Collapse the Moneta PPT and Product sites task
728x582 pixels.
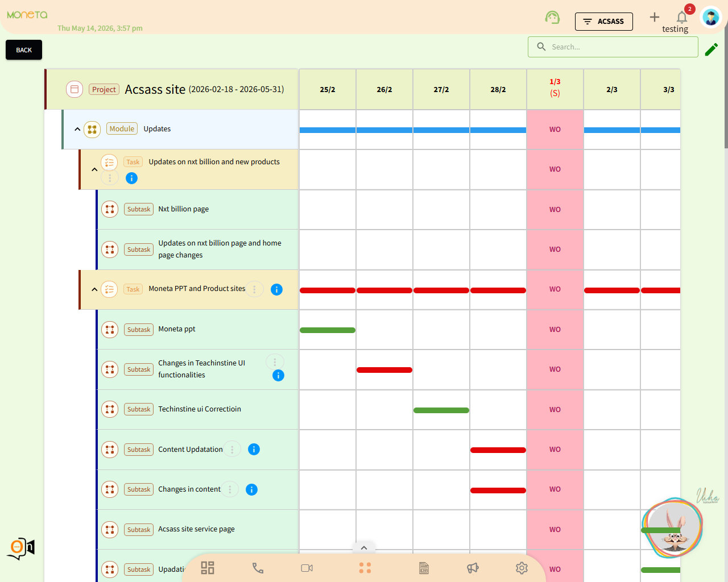(x=94, y=289)
